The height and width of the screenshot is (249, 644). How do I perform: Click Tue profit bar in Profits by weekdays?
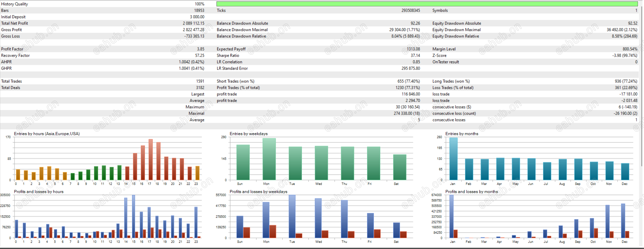pyautogui.click(x=292, y=216)
